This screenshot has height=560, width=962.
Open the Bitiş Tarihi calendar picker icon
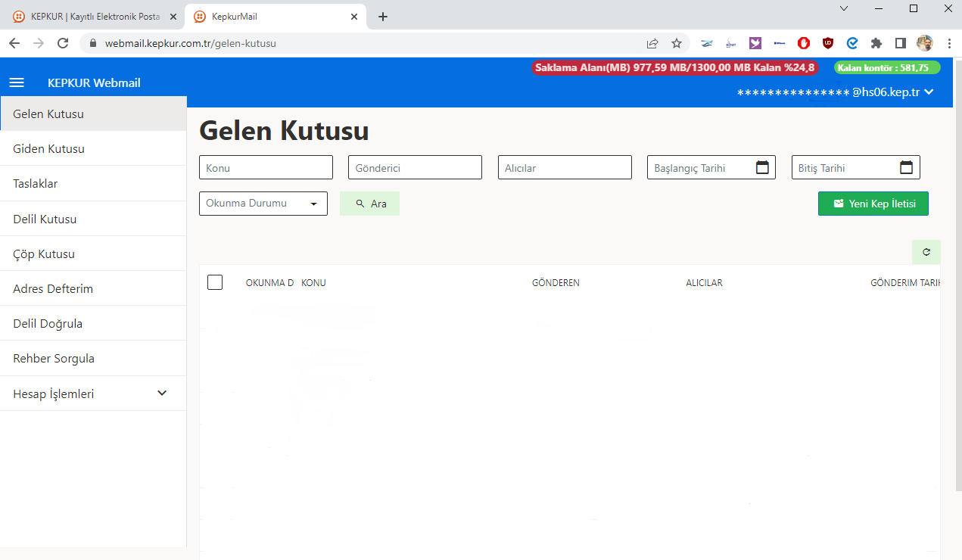click(906, 167)
